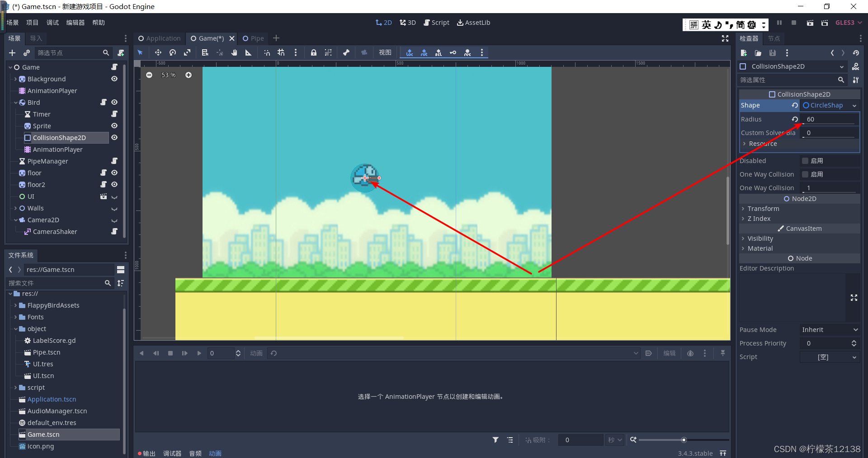Open the 项目 menu
868x458 pixels.
point(33,23)
